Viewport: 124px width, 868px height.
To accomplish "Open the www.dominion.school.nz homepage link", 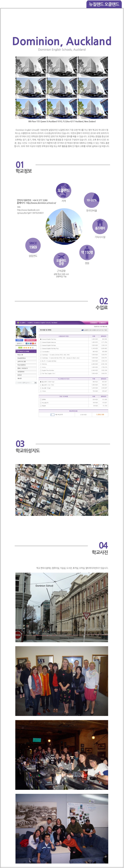I will coord(41,203).
